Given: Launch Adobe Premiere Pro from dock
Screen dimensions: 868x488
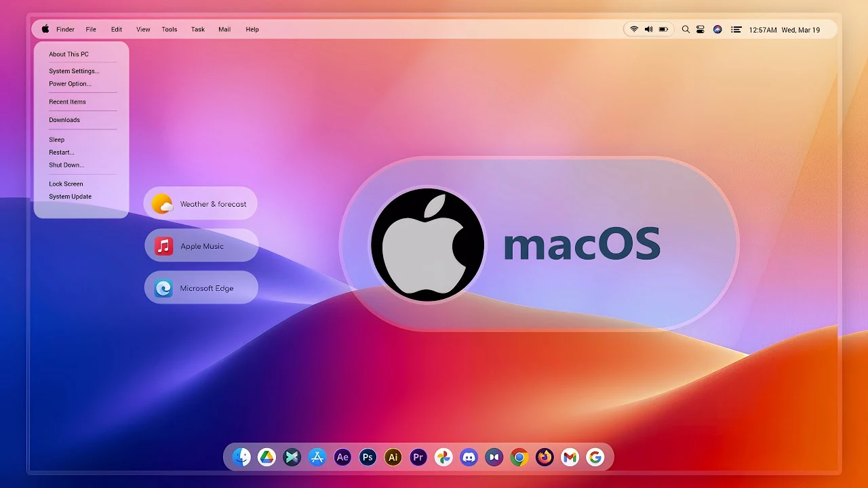Looking at the screenshot, I should click(x=418, y=457).
